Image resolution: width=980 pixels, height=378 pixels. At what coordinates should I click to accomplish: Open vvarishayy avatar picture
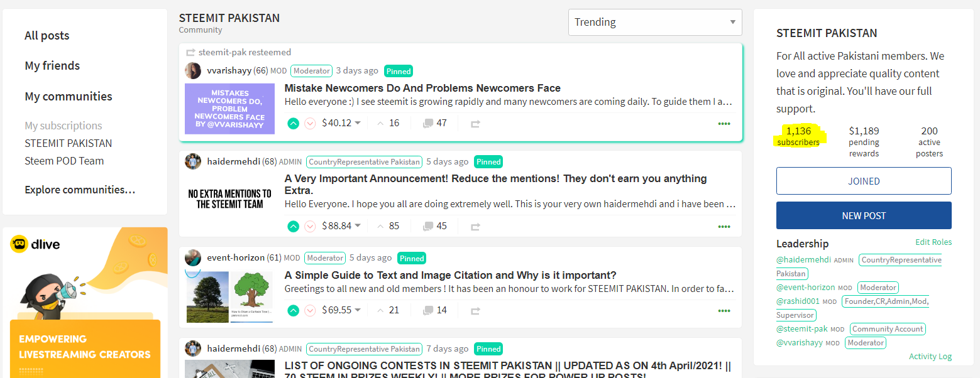(193, 71)
